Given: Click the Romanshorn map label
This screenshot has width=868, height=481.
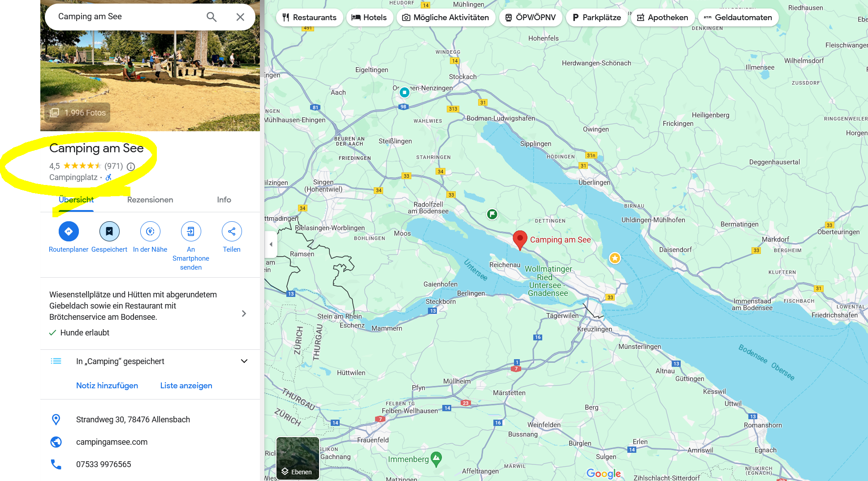Looking at the screenshot, I should 763,425.
